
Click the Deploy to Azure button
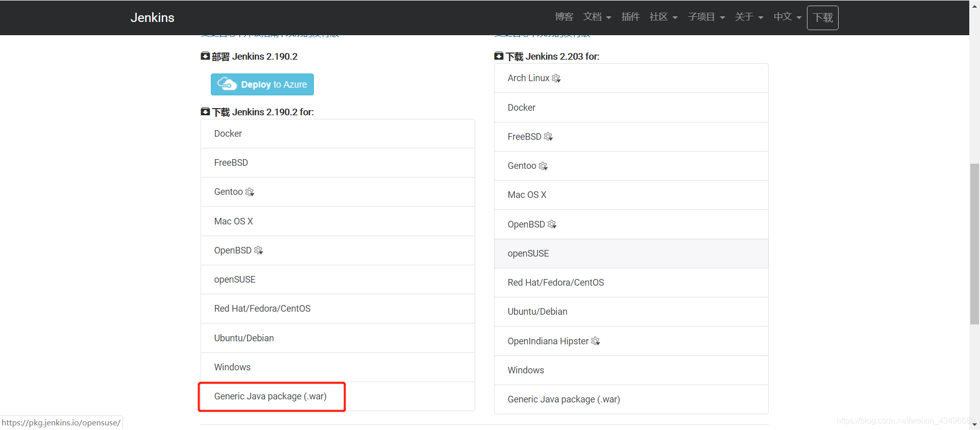click(x=262, y=85)
